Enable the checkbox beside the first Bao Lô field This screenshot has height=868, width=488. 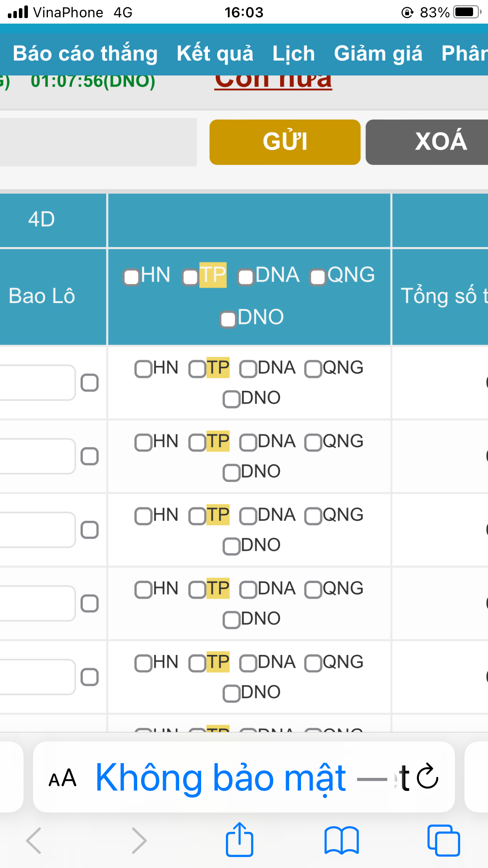90,382
